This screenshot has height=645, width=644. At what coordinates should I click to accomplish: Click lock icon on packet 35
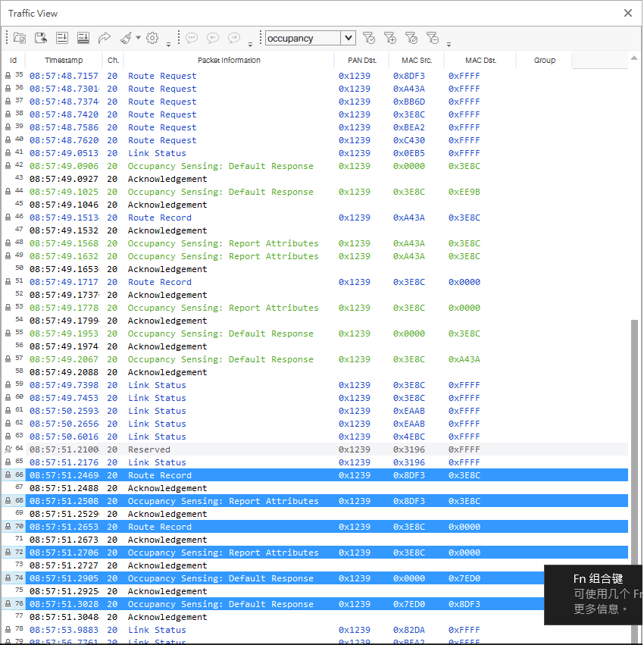(8, 76)
